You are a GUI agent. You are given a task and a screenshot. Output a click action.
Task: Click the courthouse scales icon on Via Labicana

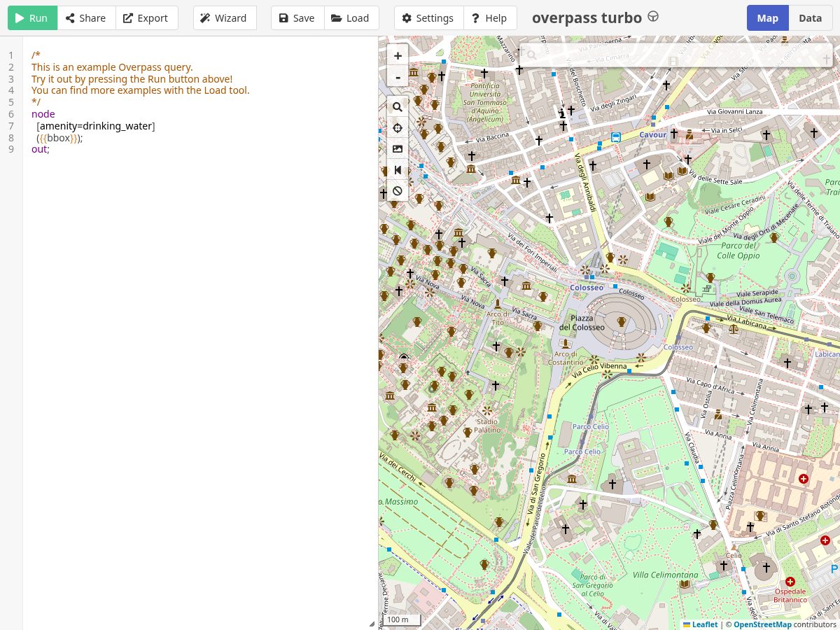(x=733, y=328)
